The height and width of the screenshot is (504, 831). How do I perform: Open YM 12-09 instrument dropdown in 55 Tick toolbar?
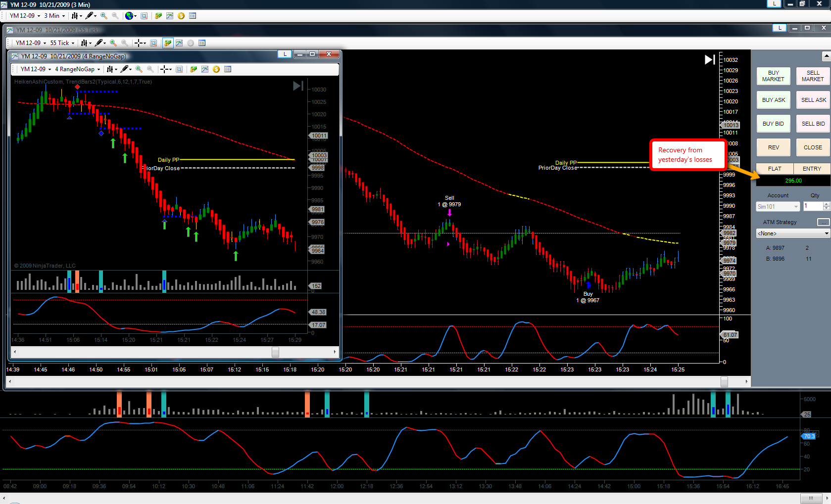[31, 43]
